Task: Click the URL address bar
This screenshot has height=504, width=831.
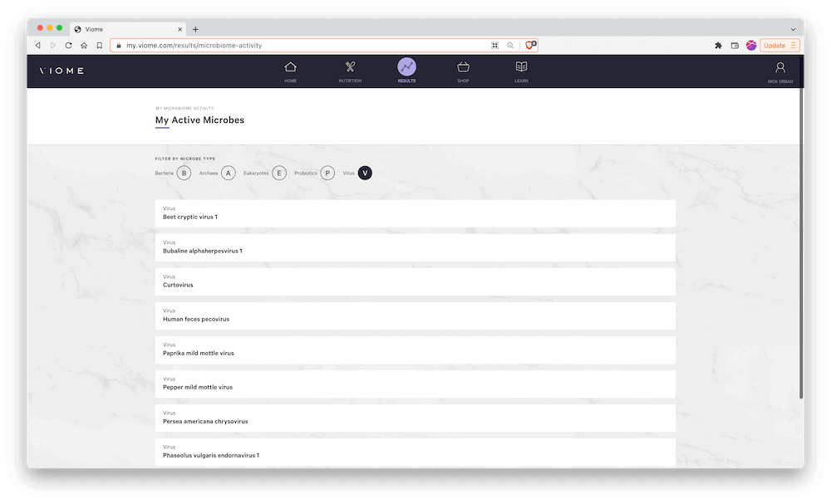Action: point(299,46)
